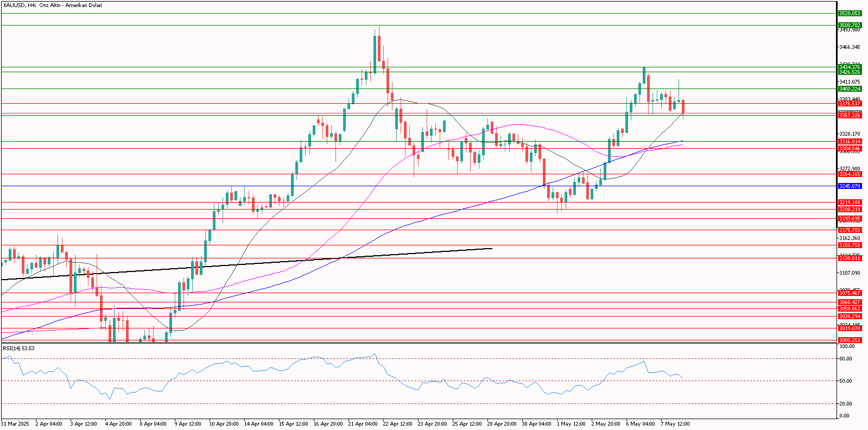Viewport: 868px width, 430px height.
Task: Select the 3357.326 red price label
Action: [x=850, y=115]
